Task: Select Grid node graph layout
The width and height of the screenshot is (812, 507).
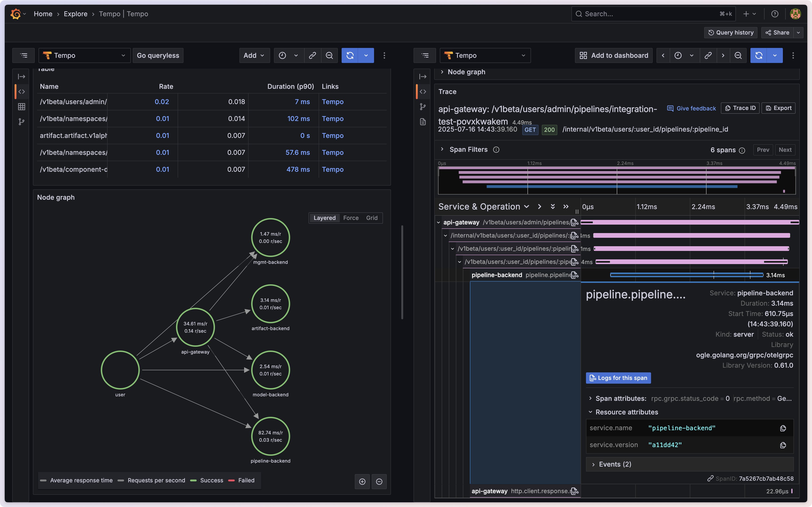Action: click(x=372, y=218)
